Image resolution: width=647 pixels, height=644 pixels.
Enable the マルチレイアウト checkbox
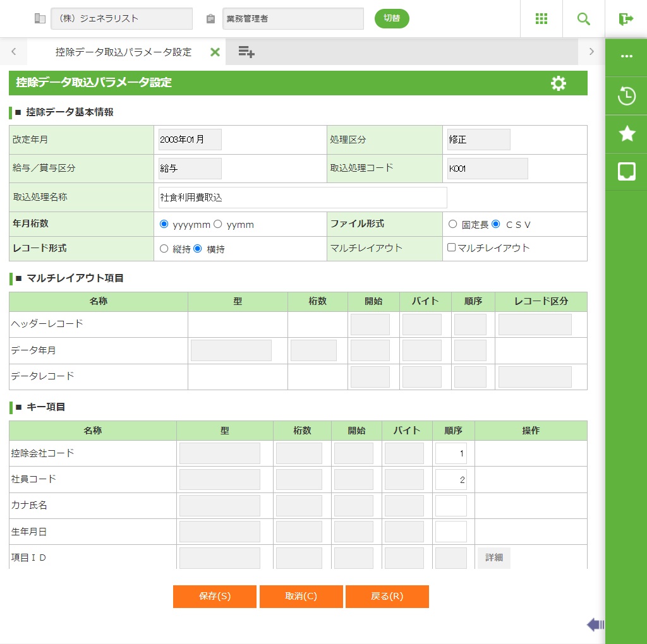click(451, 247)
